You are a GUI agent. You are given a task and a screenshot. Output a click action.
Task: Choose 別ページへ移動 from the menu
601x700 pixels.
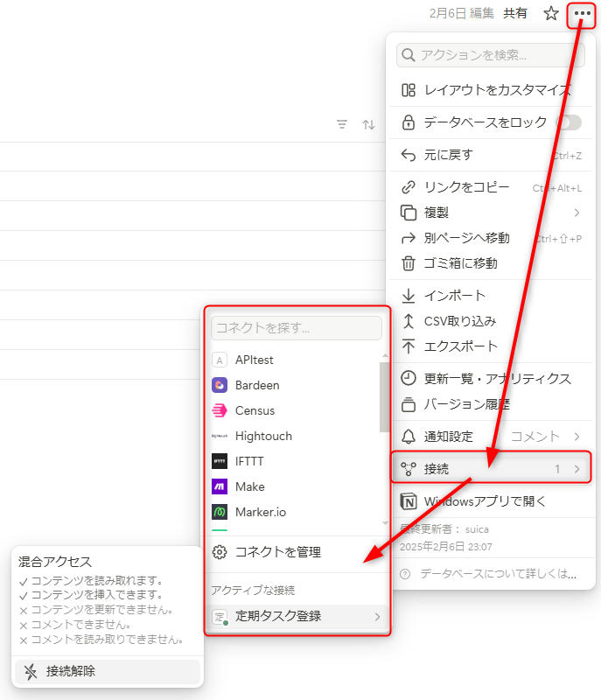pyautogui.click(x=491, y=238)
